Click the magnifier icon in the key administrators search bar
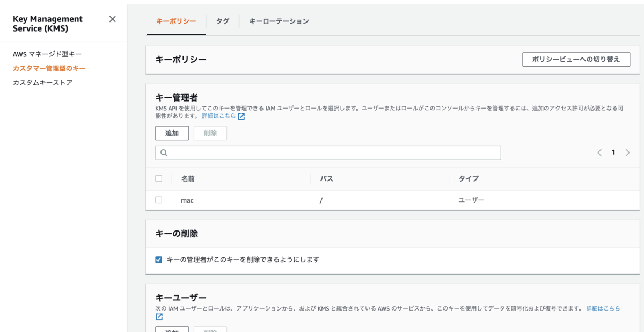Viewport: 644px width, 332px height. tap(164, 153)
